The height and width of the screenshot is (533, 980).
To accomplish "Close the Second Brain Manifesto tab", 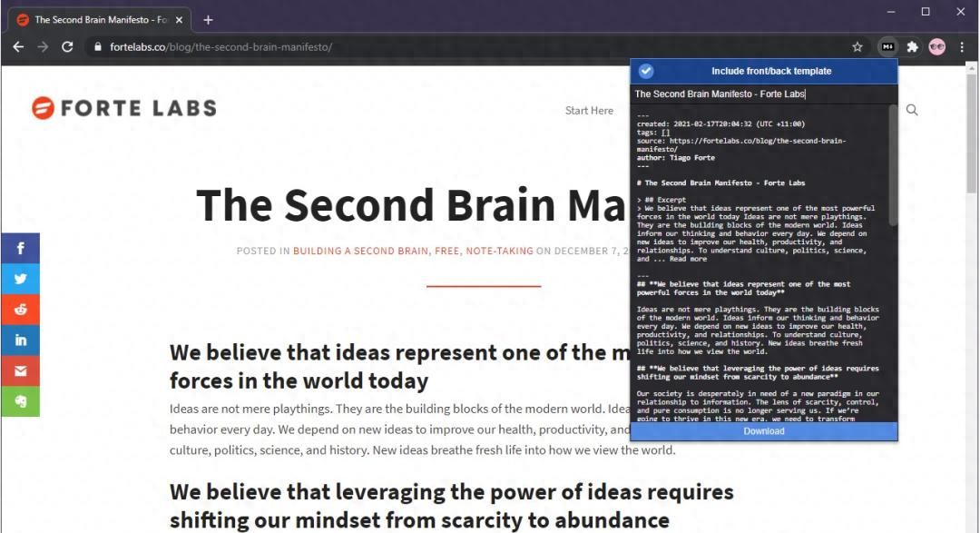I will 180,20.
